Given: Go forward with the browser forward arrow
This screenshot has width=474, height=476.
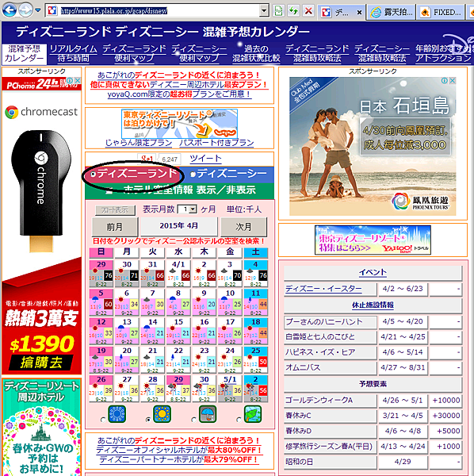Looking at the screenshot, I should pyautogui.click(x=25, y=10).
